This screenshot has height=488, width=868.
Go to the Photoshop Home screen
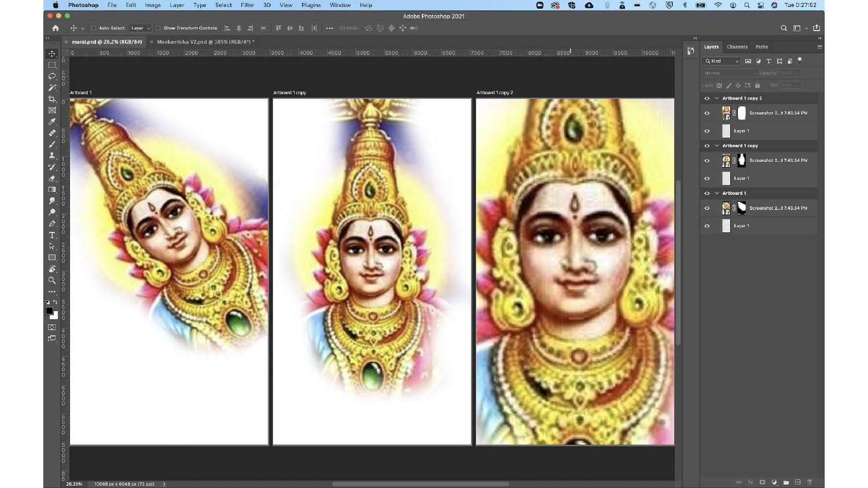point(56,28)
